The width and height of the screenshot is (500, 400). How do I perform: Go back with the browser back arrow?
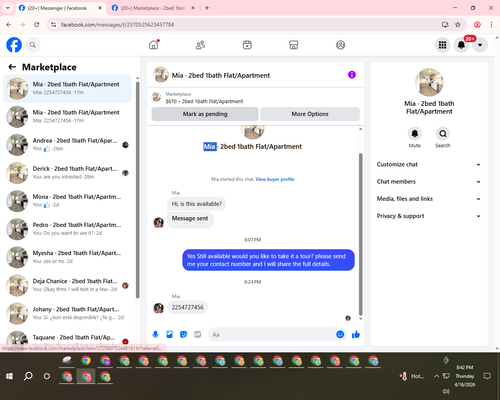point(9,24)
